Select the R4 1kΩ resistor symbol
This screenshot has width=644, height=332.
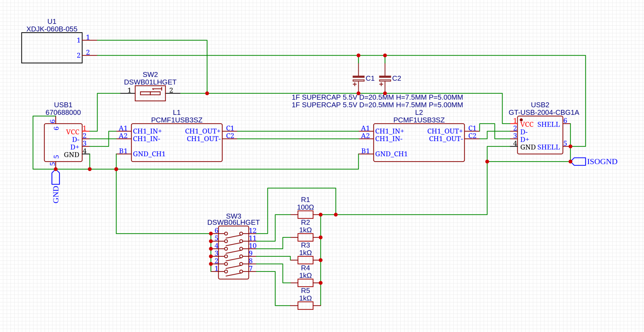point(305,283)
